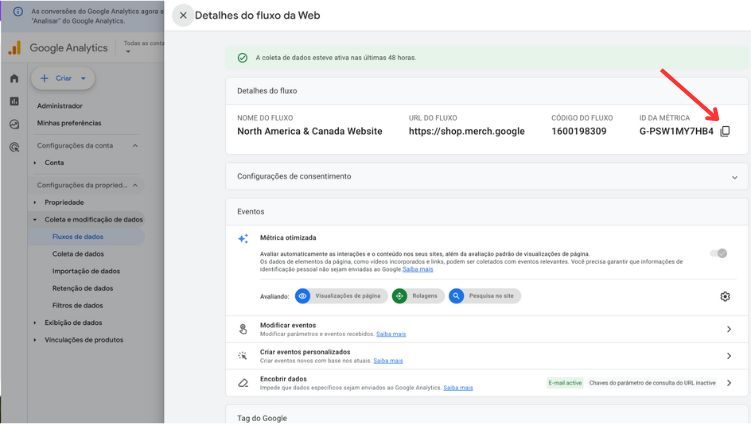
Task: Select Importação de dados menu item
Action: 86,271
